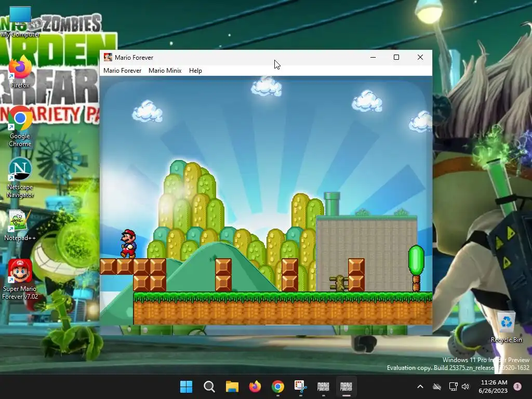Launch Firefox from the taskbar
The height and width of the screenshot is (399, 532).
(x=255, y=387)
